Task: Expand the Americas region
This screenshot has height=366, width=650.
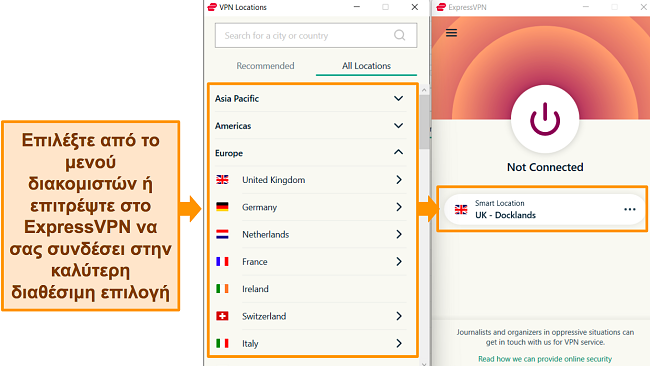Action: click(x=398, y=126)
